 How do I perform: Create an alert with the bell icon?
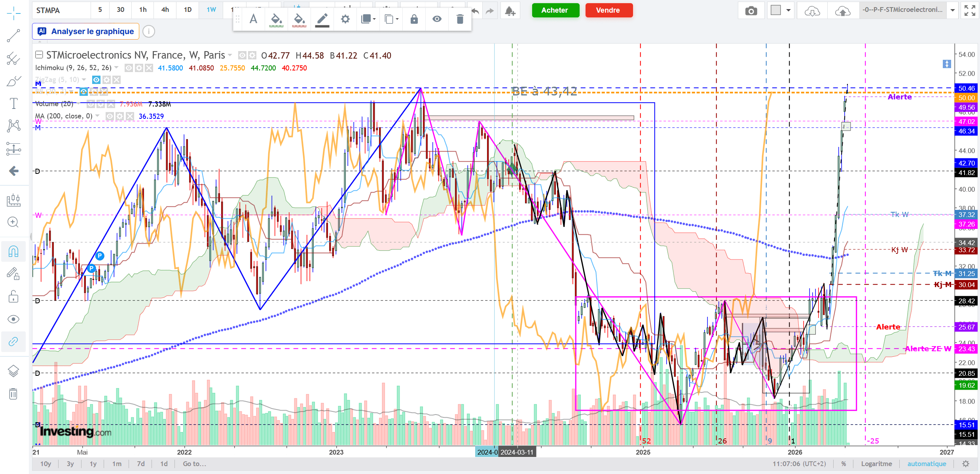tap(510, 11)
